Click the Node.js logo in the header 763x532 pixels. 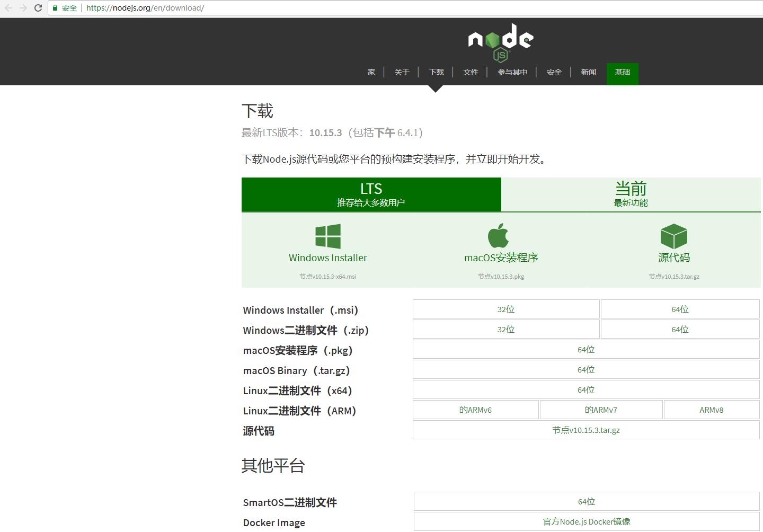501,42
